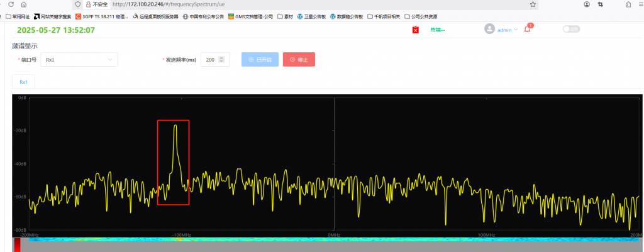Click the browser address bar URL
Image resolution: width=644 pixels, height=252 pixels.
(169, 4)
